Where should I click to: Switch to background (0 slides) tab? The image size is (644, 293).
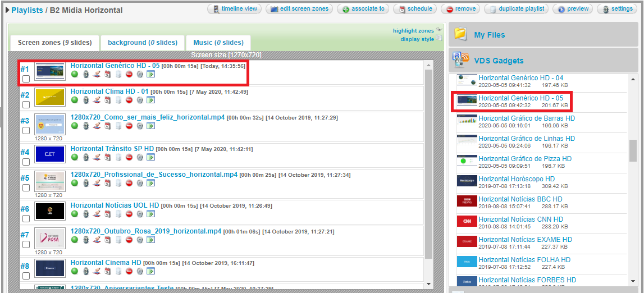tap(143, 42)
